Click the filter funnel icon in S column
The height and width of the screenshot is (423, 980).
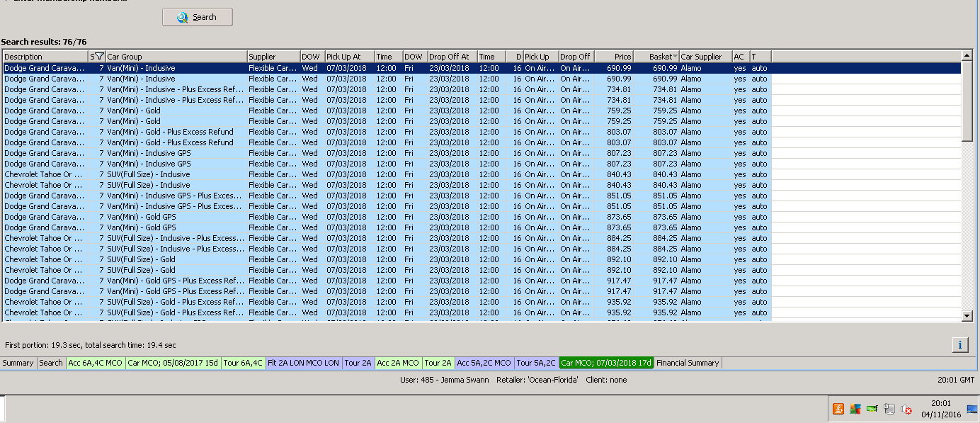(100, 57)
